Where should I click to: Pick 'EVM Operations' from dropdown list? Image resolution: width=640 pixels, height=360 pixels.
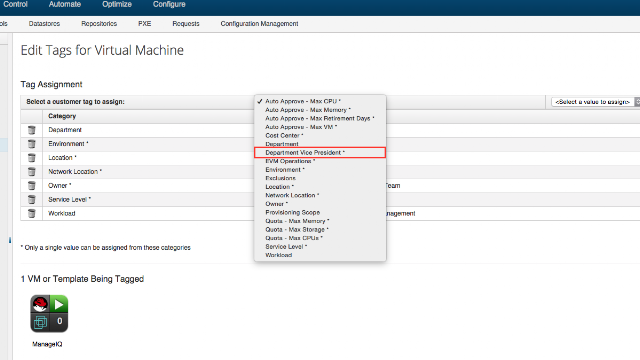pos(320,161)
